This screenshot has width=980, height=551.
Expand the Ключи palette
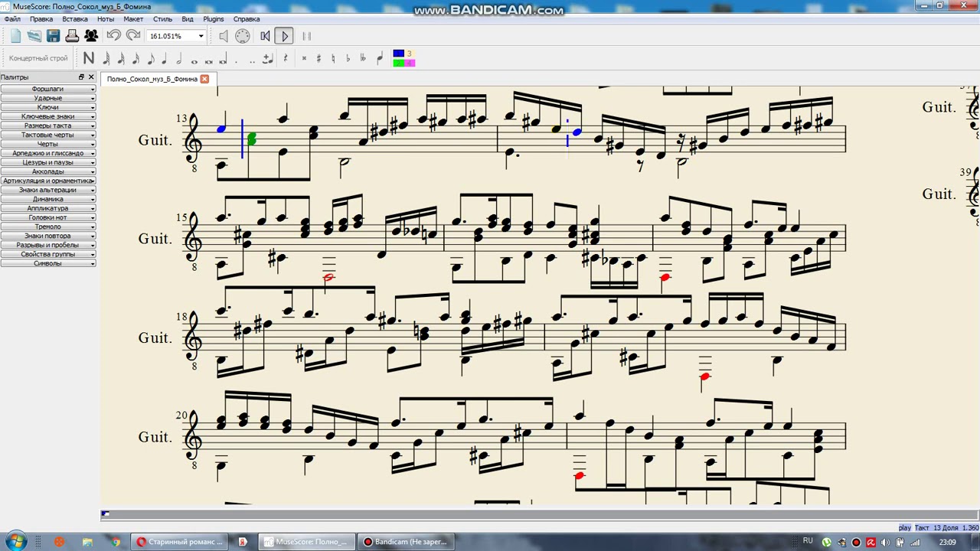click(48, 107)
